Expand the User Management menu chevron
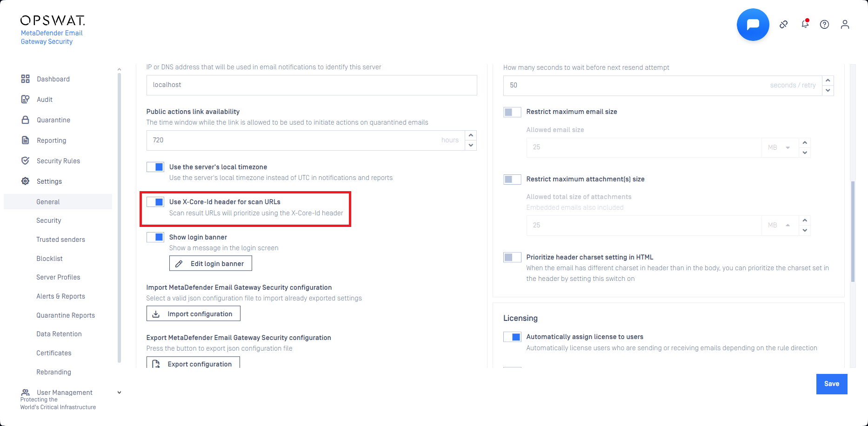This screenshot has width=868, height=426. point(119,393)
